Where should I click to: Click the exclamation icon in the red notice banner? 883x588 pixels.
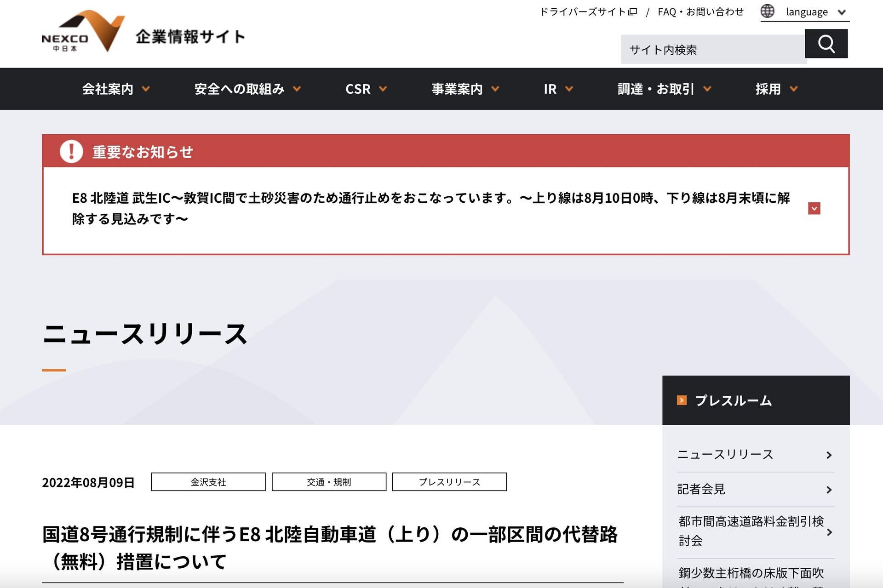pyautogui.click(x=72, y=152)
